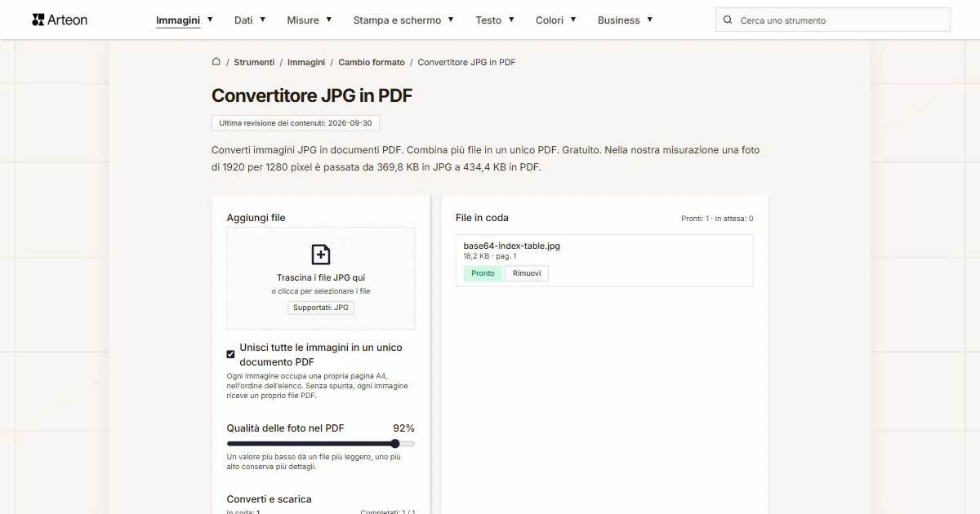
Task: Expand the Business dropdown arrow
Action: click(650, 19)
